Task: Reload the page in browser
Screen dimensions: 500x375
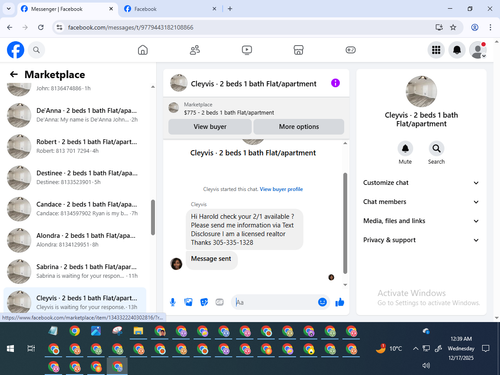Action: point(41,27)
